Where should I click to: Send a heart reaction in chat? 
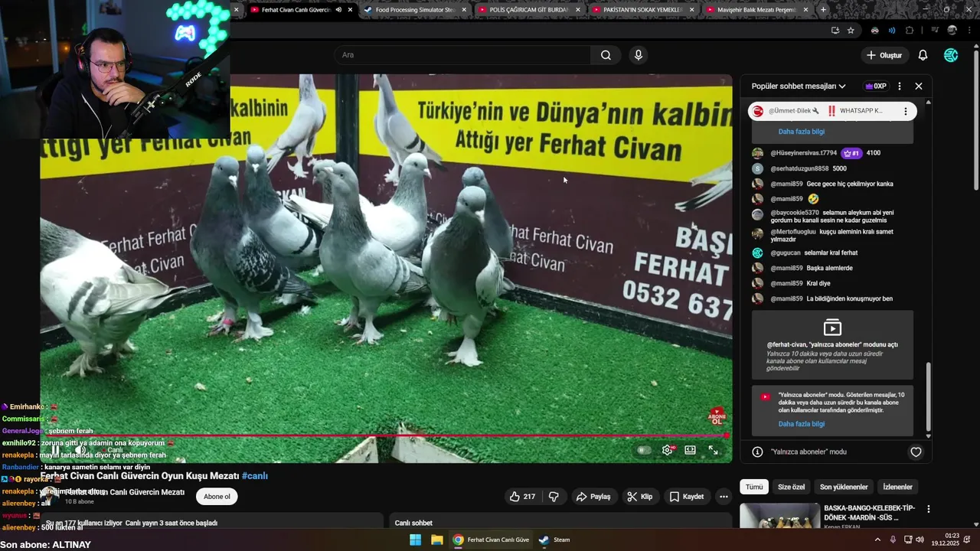pos(916,452)
